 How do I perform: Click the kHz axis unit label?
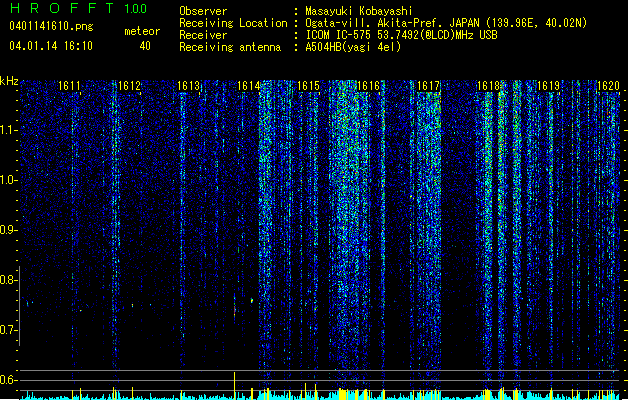click(x=9, y=81)
